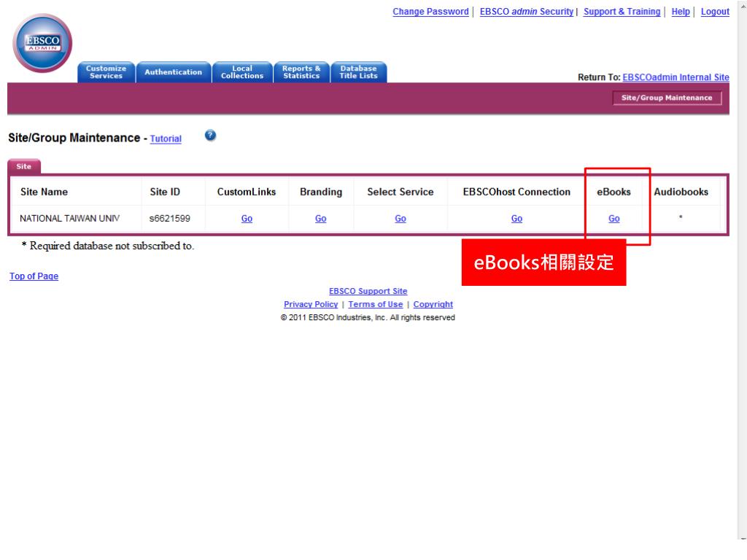The height and width of the screenshot is (560, 747).
Task: Open the Privacy Policy link
Action: pyautogui.click(x=311, y=304)
